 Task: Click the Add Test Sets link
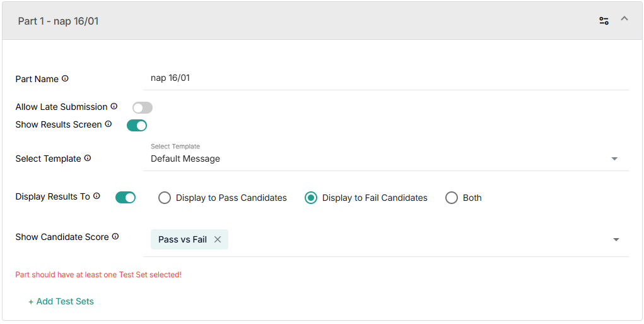61,301
